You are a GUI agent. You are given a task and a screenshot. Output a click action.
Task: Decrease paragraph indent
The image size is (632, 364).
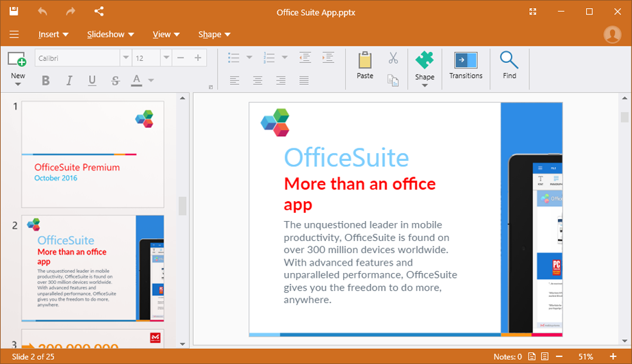[305, 57]
